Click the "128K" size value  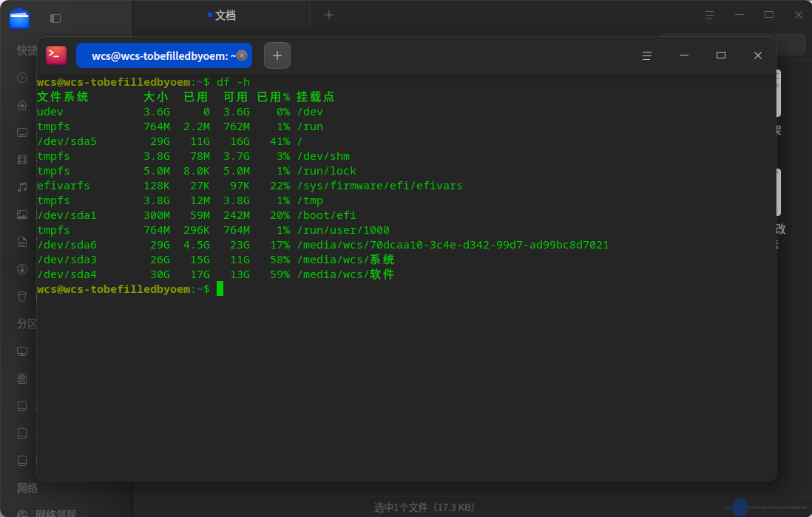tap(157, 186)
